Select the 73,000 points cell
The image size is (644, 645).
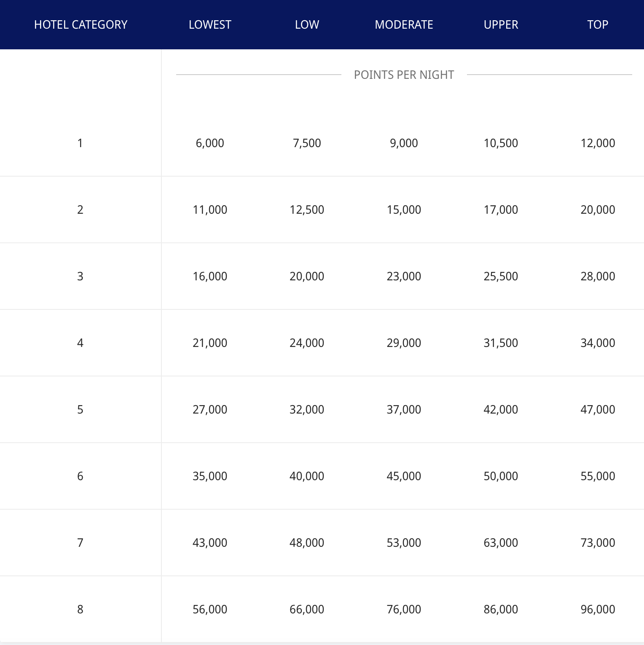tap(598, 543)
